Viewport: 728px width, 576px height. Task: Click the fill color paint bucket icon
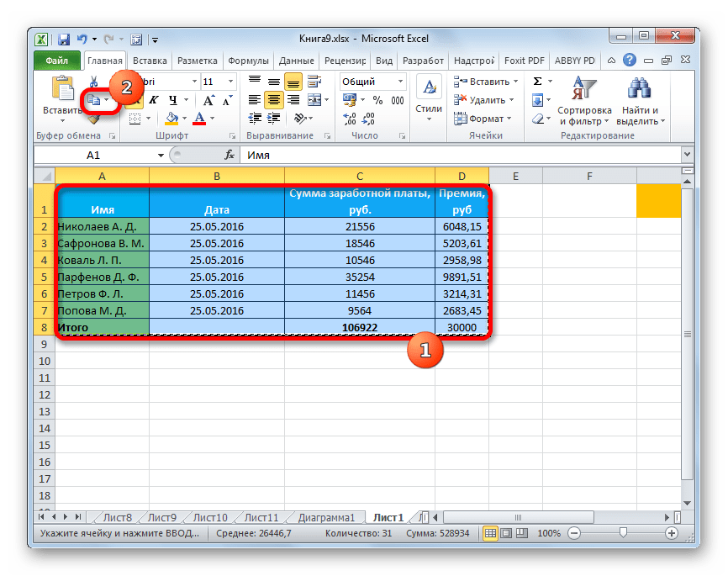(x=172, y=119)
